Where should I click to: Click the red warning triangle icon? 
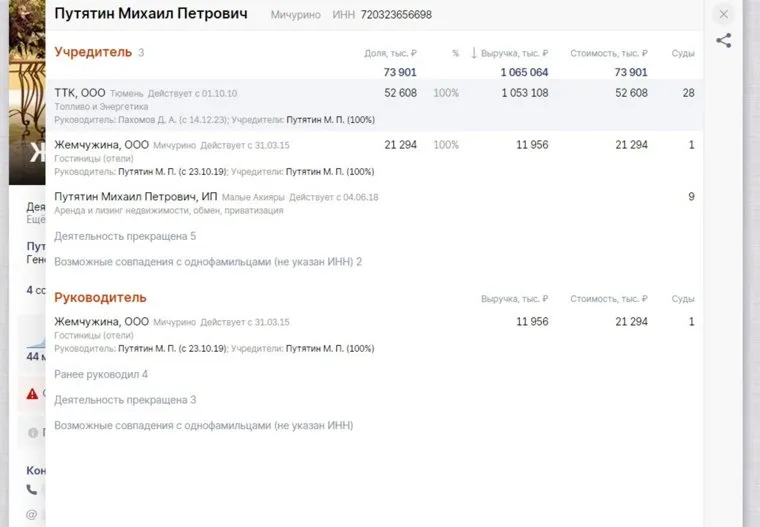pyautogui.click(x=32, y=394)
